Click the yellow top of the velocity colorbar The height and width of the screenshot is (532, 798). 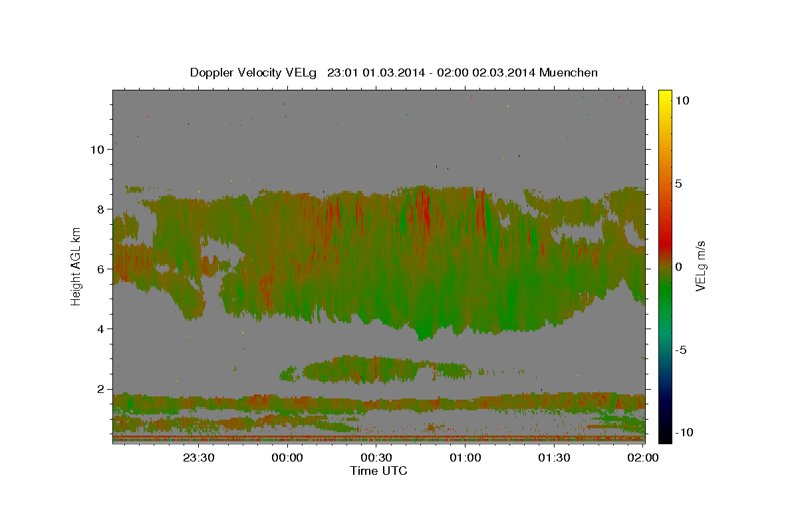[664, 96]
